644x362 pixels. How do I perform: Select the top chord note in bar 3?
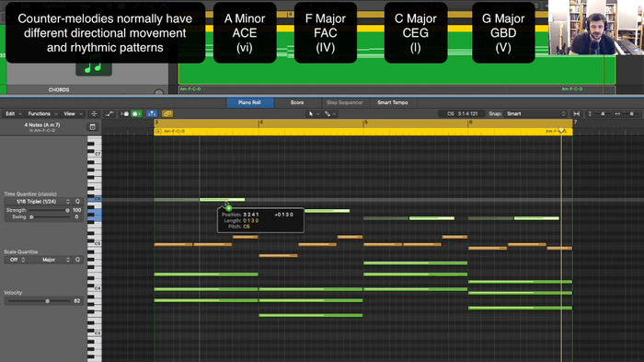(x=206, y=274)
